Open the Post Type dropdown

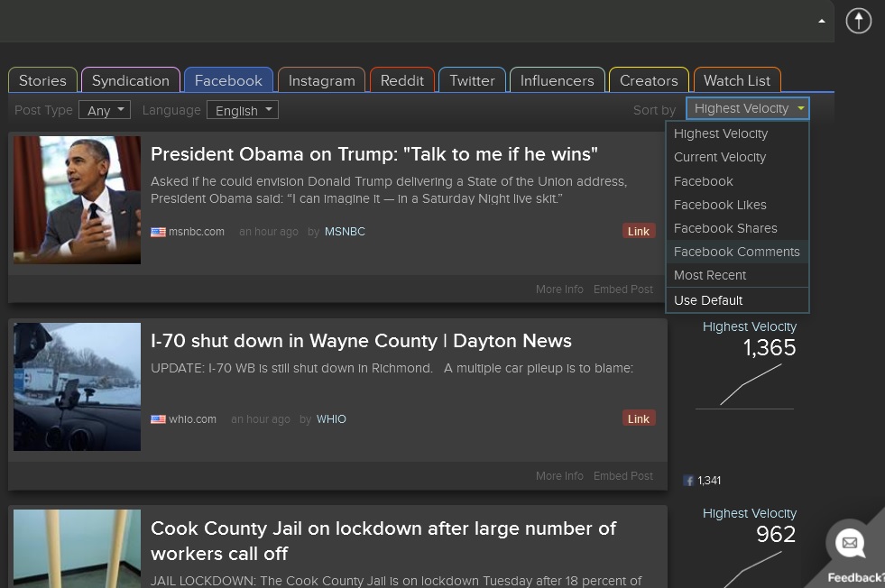[x=104, y=109]
